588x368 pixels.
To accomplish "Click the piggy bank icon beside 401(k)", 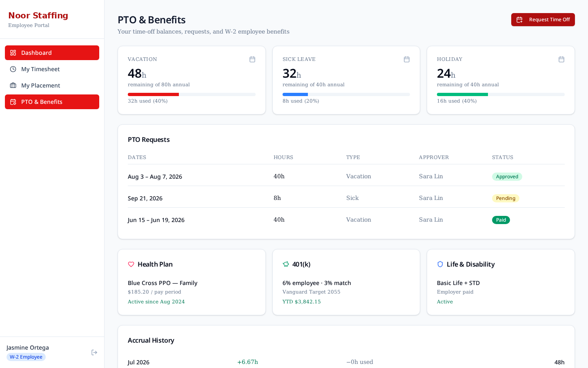I will click(x=286, y=264).
